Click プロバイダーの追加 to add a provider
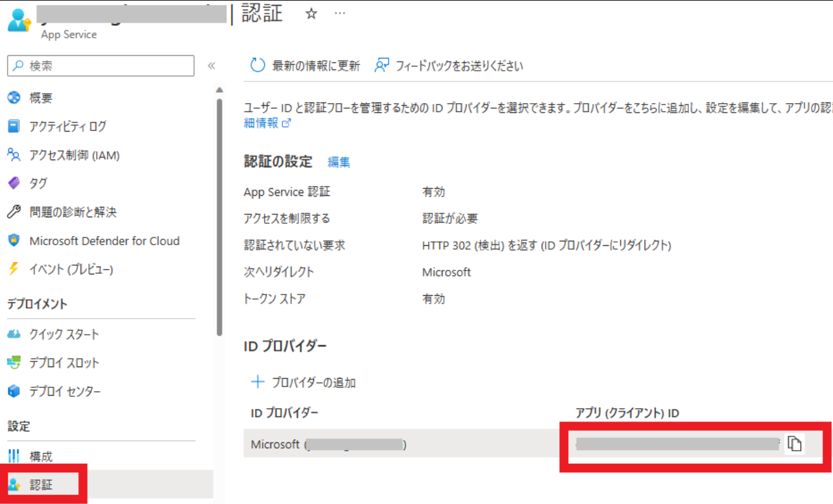 pyautogui.click(x=304, y=382)
